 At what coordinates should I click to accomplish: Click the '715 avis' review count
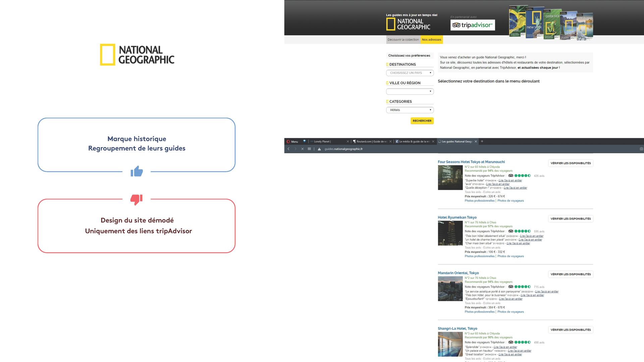[539, 287]
